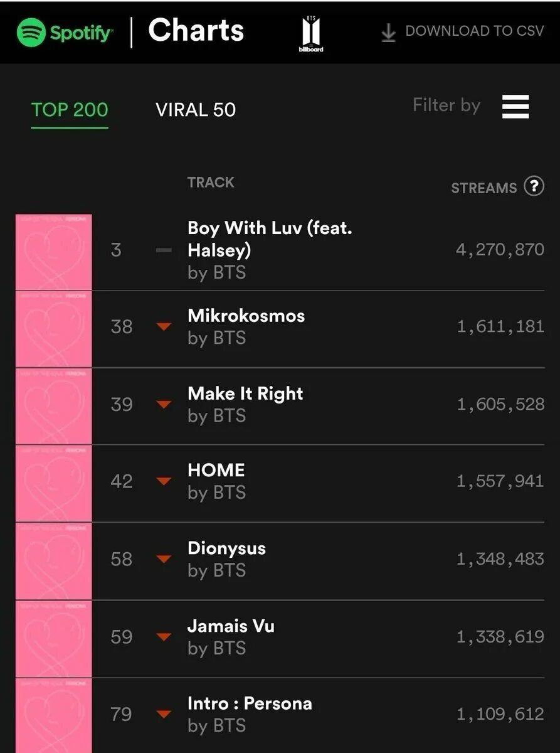The width and height of the screenshot is (560, 753).
Task: Switch to the VIRAL 50 tab
Action: (x=196, y=110)
